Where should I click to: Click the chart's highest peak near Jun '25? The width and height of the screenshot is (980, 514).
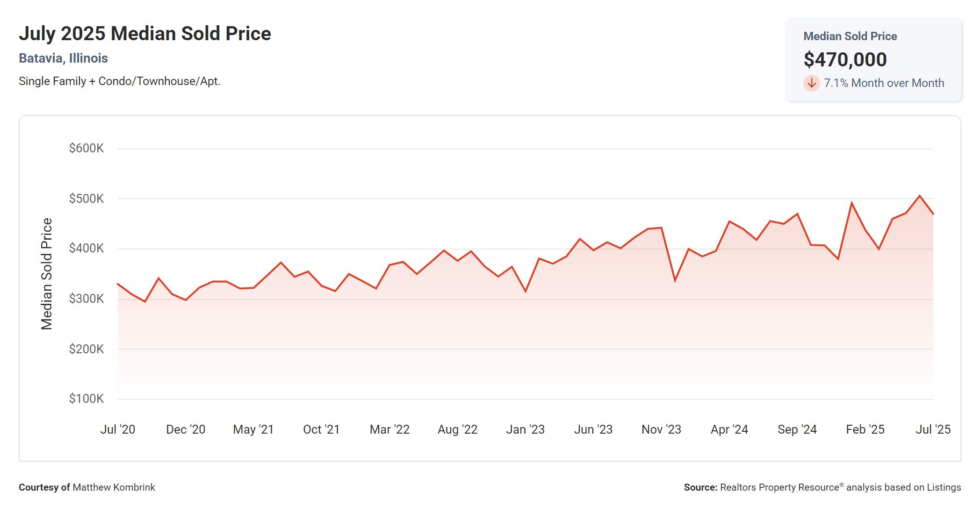click(x=920, y=196)
